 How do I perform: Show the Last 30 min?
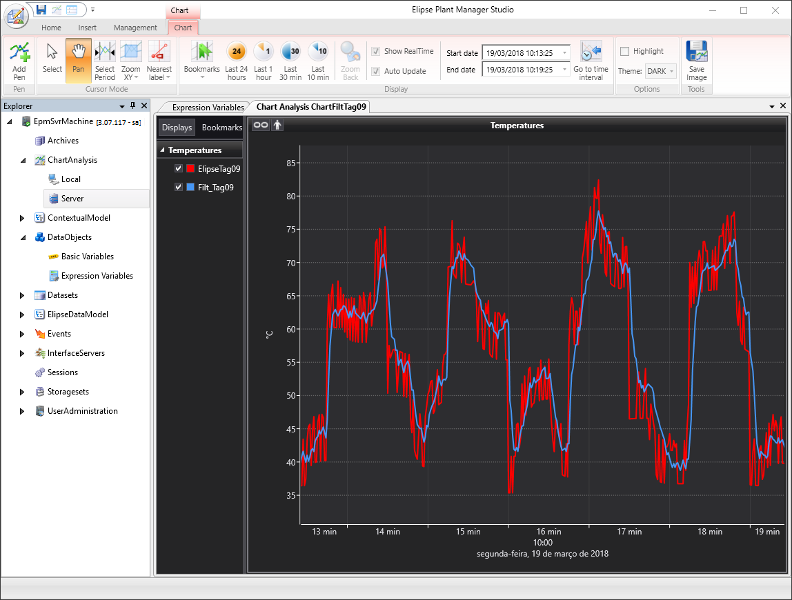point(290,61)
